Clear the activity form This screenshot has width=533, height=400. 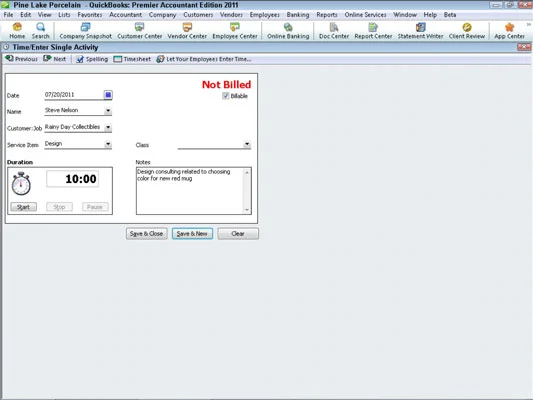(238, 234)
